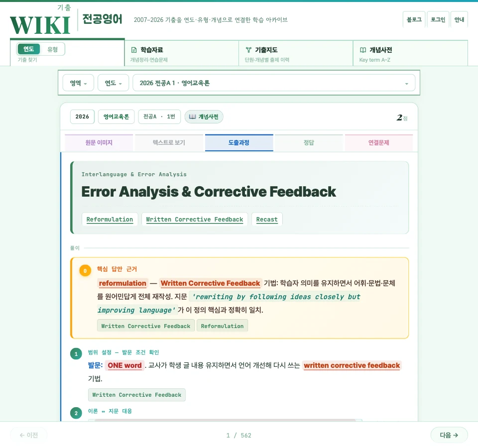Open the Recast concept link

click(267, 220)
